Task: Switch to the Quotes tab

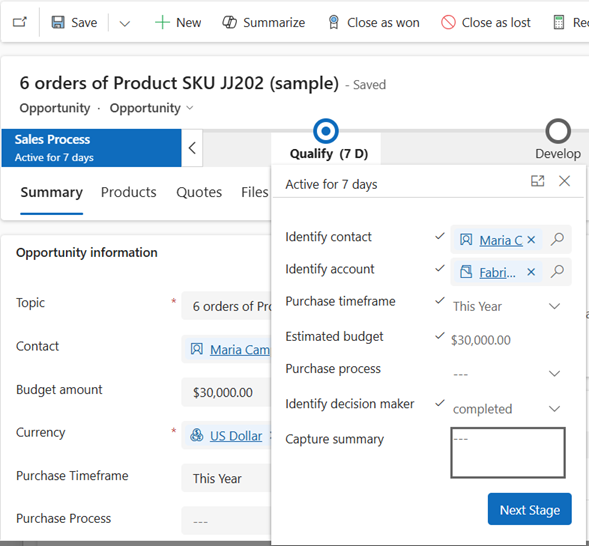Action: pyautogui.click(x=199, y=192)
